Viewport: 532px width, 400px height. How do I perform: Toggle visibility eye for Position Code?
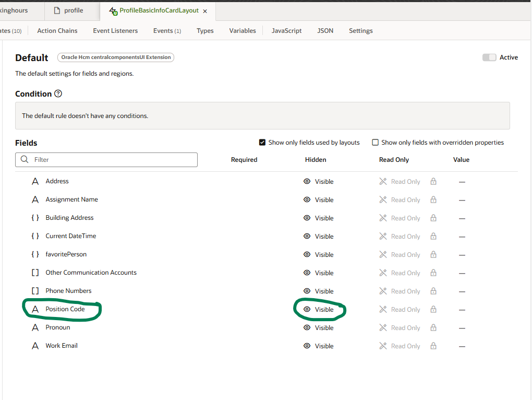click(x=307, y=309)
